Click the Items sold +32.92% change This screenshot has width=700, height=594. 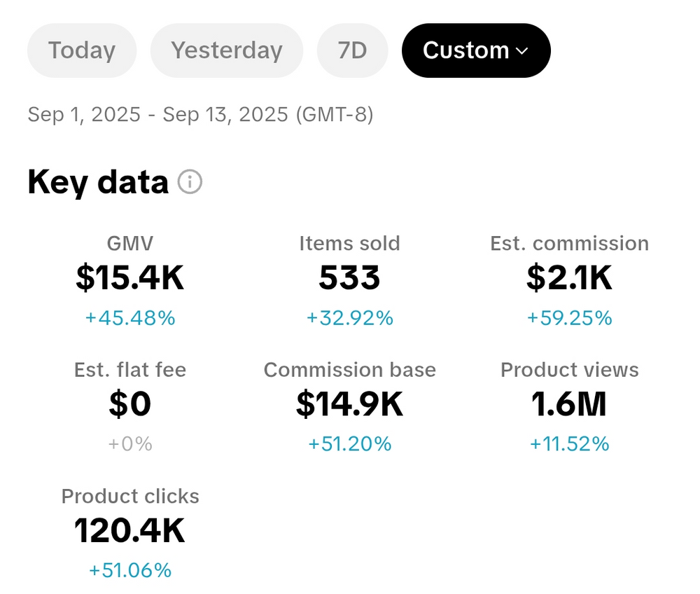click(x=349, y=319)
